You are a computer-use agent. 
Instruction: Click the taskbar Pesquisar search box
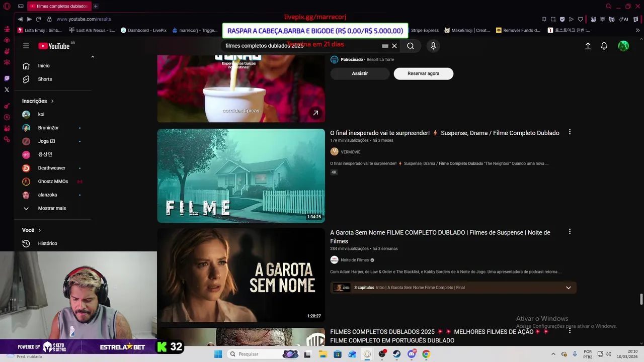(262, 354)
